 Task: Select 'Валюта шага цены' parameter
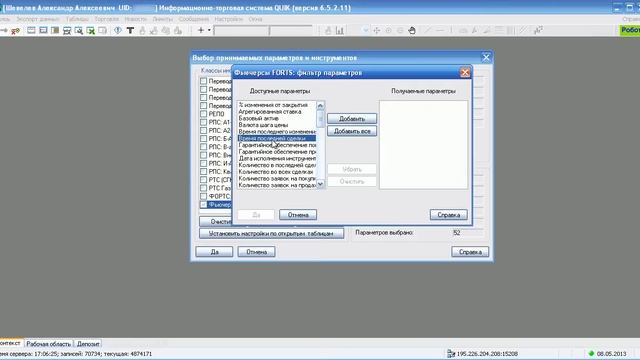point(277,125)
